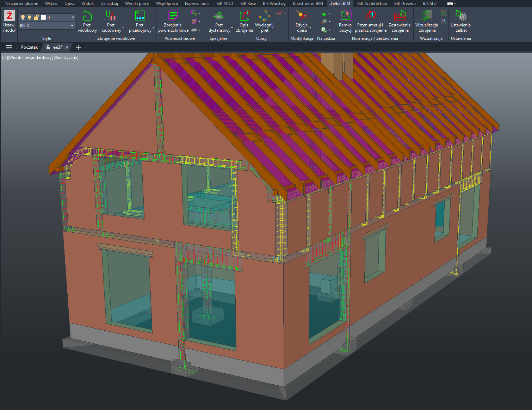This screenshot has width=532, height=410.
Task: Click the Zbrojenie widokowe panel title
Action: (116, 38)
